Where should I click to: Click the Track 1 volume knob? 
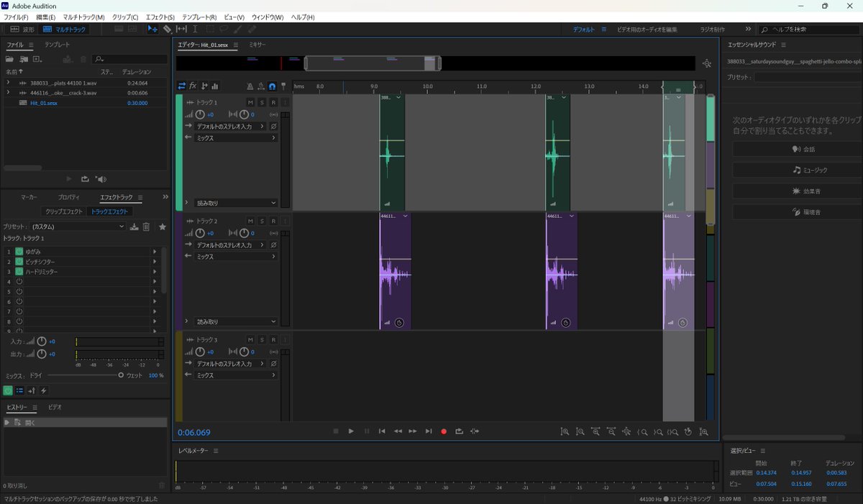(201, 114)
